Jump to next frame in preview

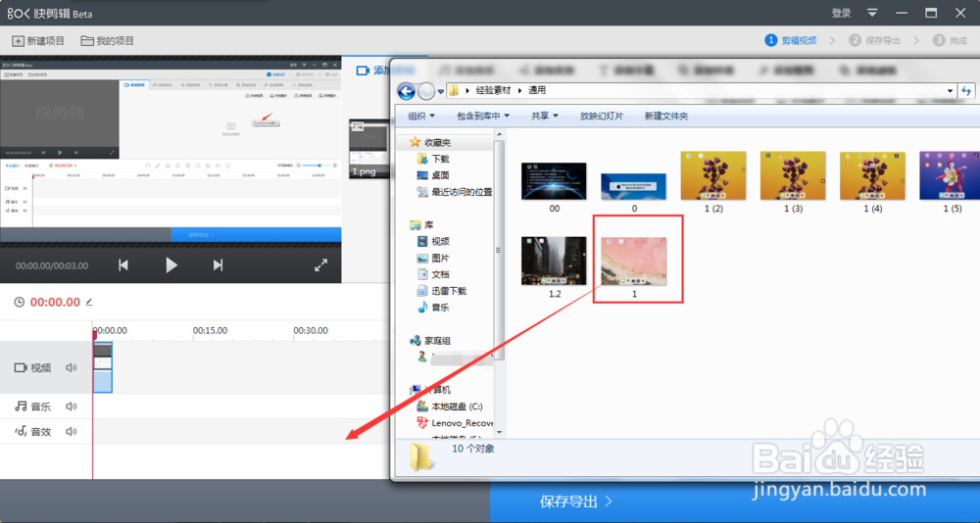tap(218, 265)
